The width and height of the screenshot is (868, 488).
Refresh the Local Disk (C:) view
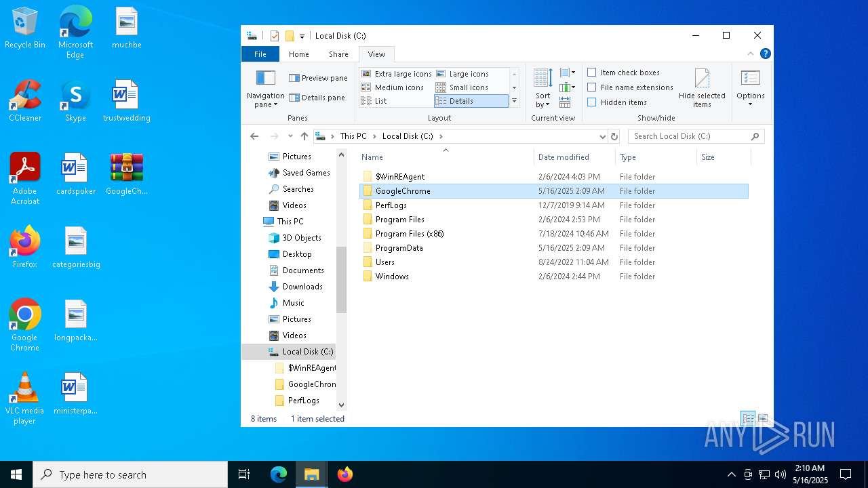click(614, 136)
